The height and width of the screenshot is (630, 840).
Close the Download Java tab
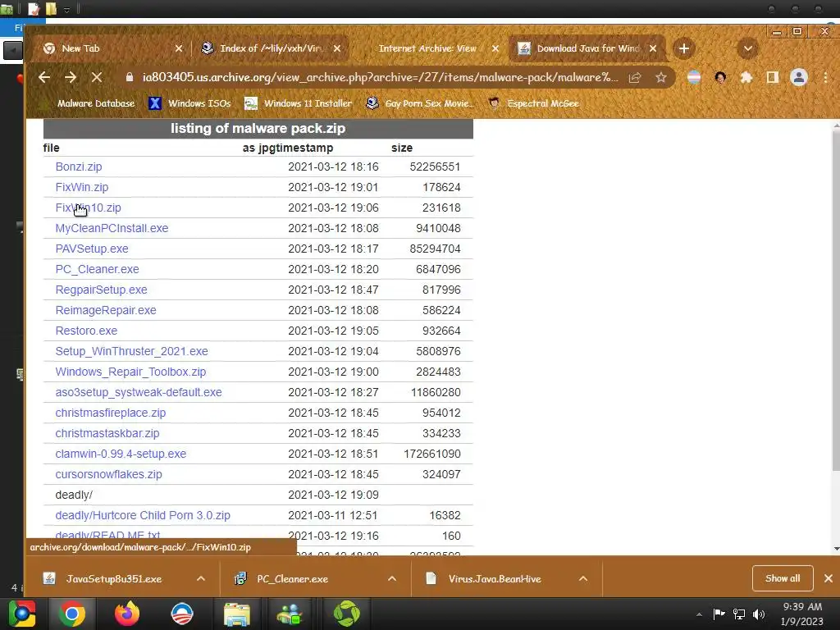653,48
